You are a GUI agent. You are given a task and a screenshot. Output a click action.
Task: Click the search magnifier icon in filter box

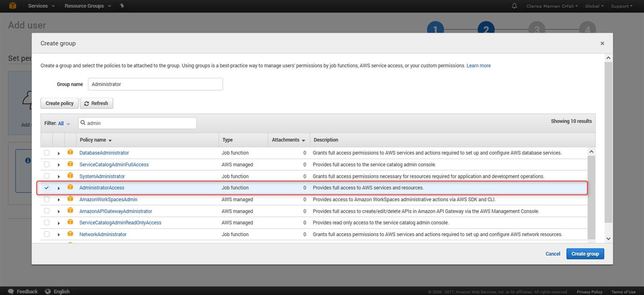coord(83,123)
